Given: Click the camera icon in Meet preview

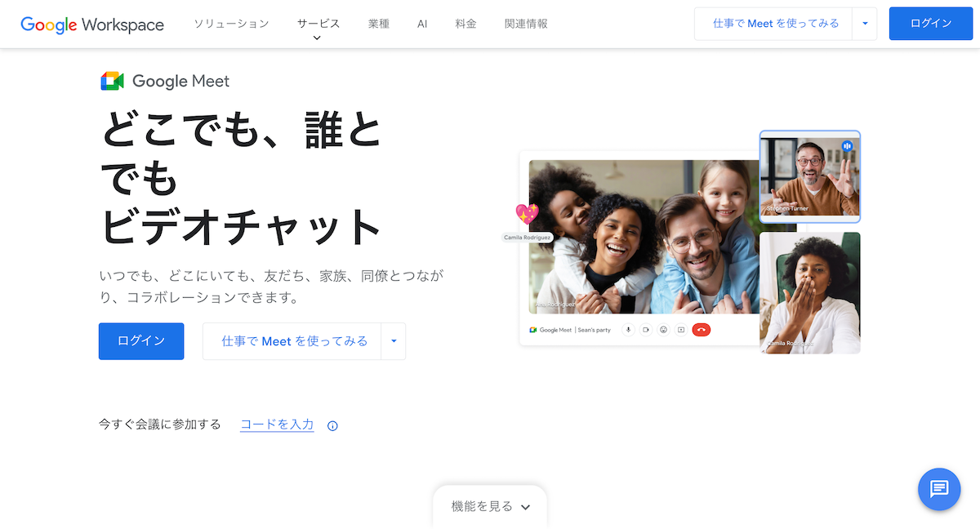Looking at the screenshot, I should click(x=645, y=330).
